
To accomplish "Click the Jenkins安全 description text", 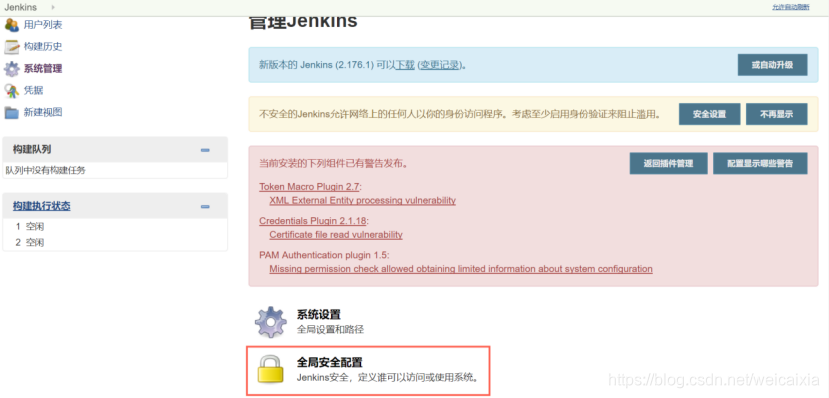I will (x=388, y=377).
